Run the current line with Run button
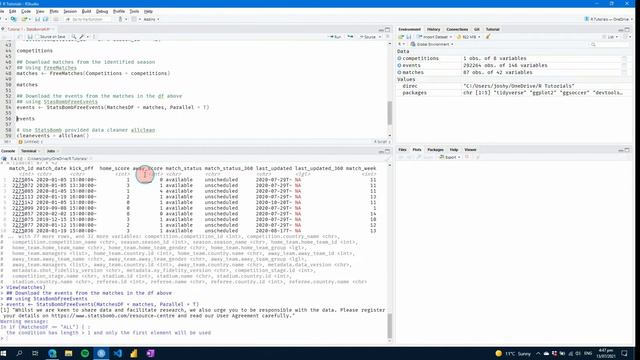640x360 pixels. click(335, 37)
